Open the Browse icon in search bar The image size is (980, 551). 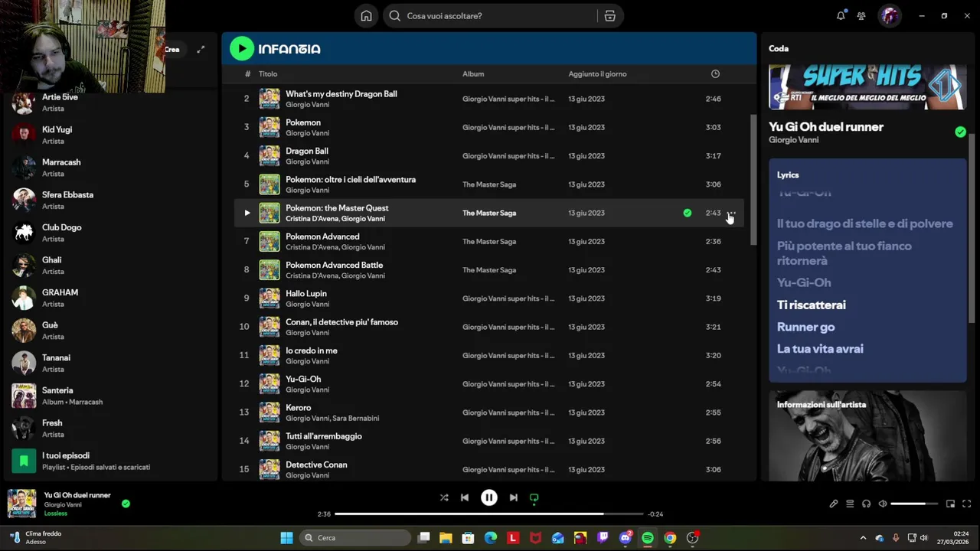(x=610, y=16)
